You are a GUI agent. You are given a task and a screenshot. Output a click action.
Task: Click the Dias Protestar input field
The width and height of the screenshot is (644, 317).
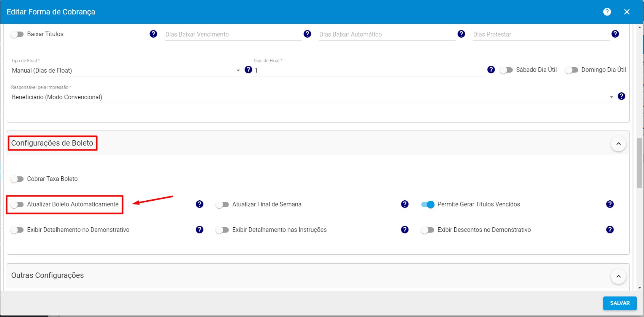(x=541, y=34)
